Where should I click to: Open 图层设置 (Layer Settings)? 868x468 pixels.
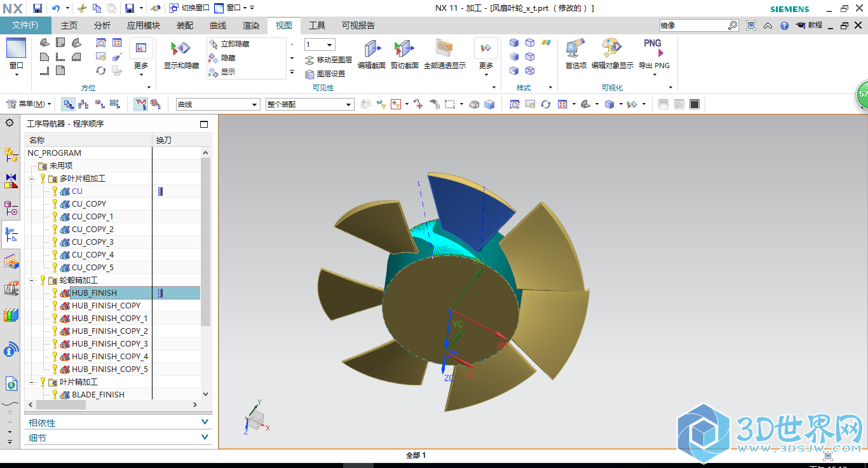(x=325, y=74)
